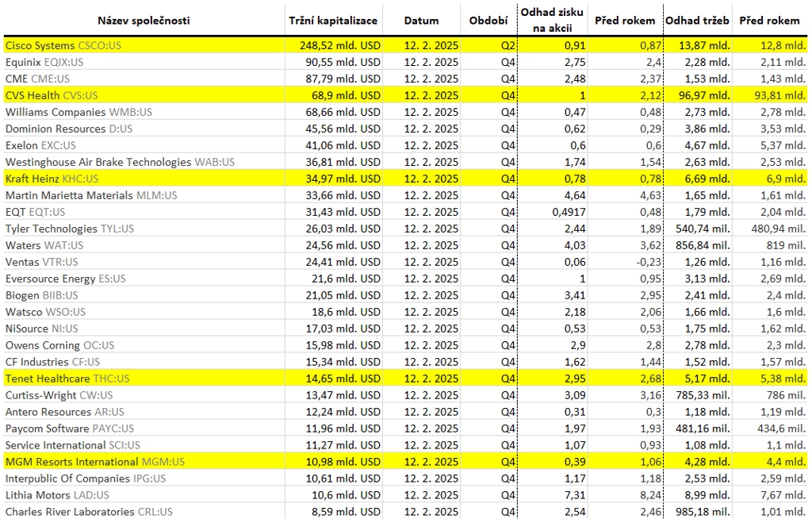Click revenue estimate 481,16 mil. for Paycom
The width and height of the screenshot is (812, 523).
coord(703,429)
